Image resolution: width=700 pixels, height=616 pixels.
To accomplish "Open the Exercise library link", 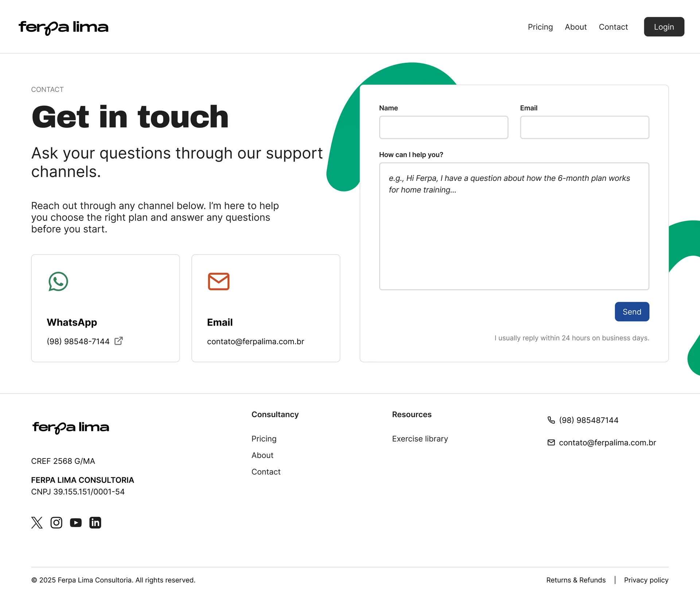I will [x=420, y=439].
